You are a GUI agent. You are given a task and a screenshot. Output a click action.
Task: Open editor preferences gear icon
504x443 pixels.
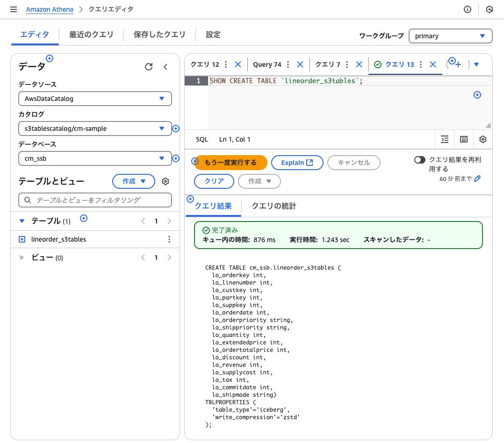coord(483,139)
